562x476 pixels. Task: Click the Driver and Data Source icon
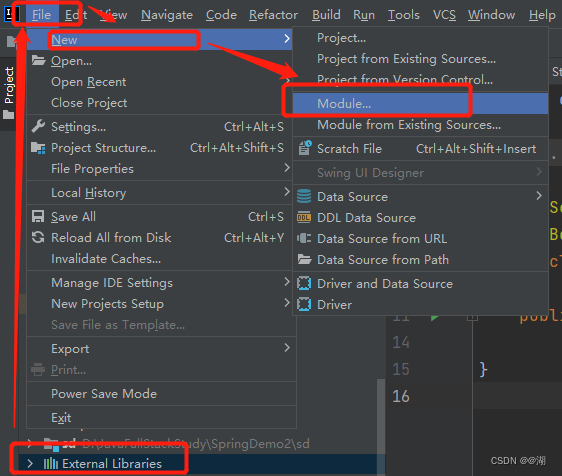304,284
